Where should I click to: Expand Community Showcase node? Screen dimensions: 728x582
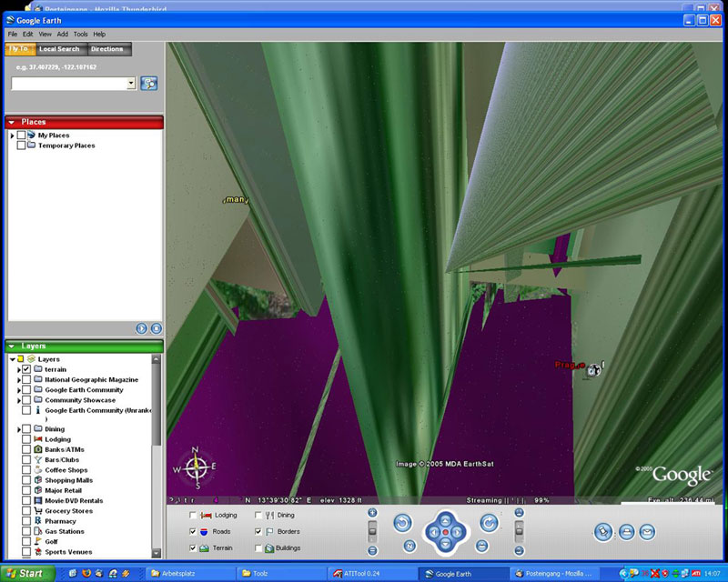[x=19, y=400]
